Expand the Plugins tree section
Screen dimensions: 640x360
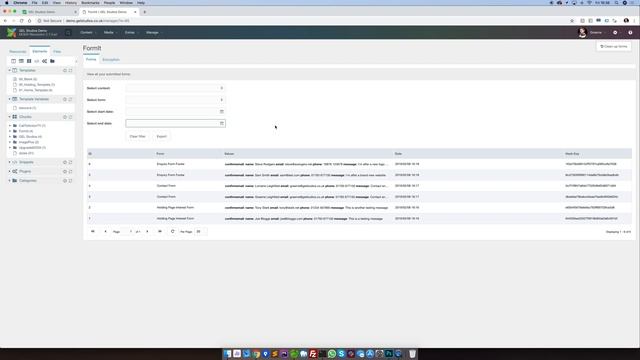10,171
